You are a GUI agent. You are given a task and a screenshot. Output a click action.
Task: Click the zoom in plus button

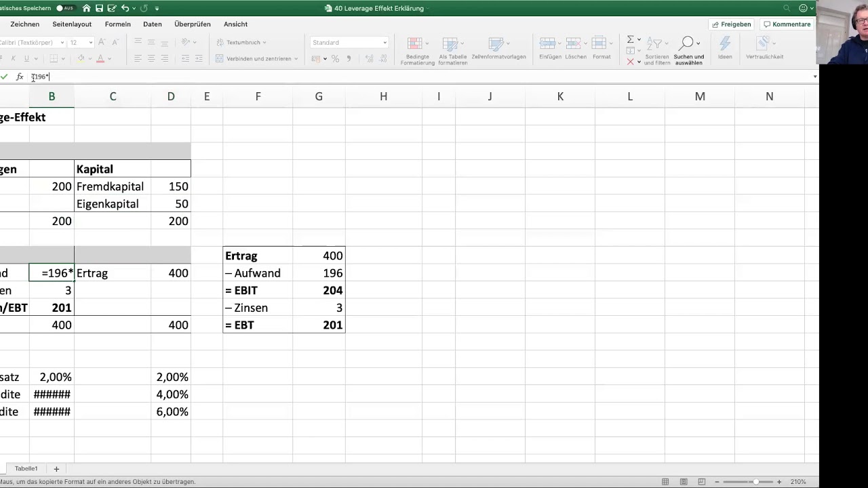pos(779,482)
